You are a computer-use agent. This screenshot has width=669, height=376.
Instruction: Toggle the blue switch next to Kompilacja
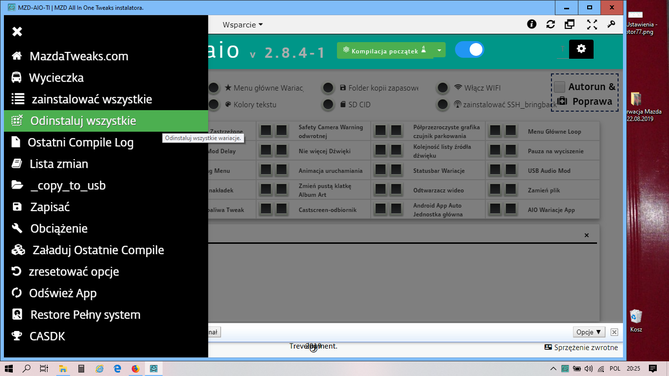469,50
